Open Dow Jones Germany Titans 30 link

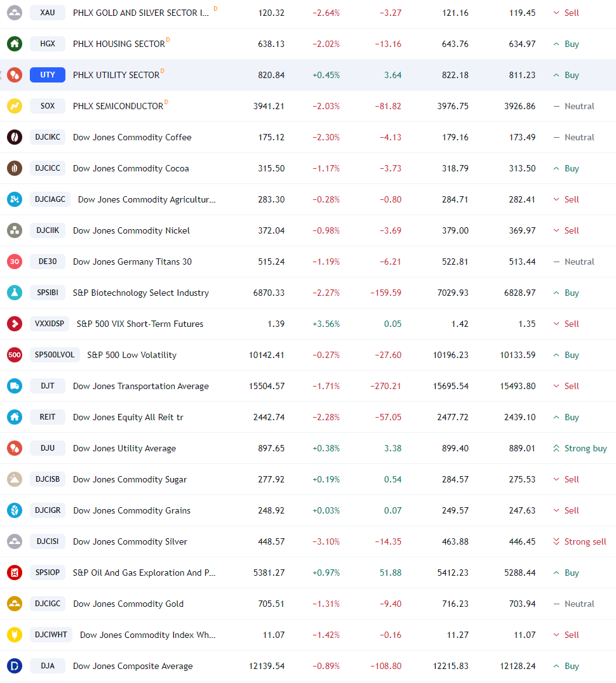(133, 262)
